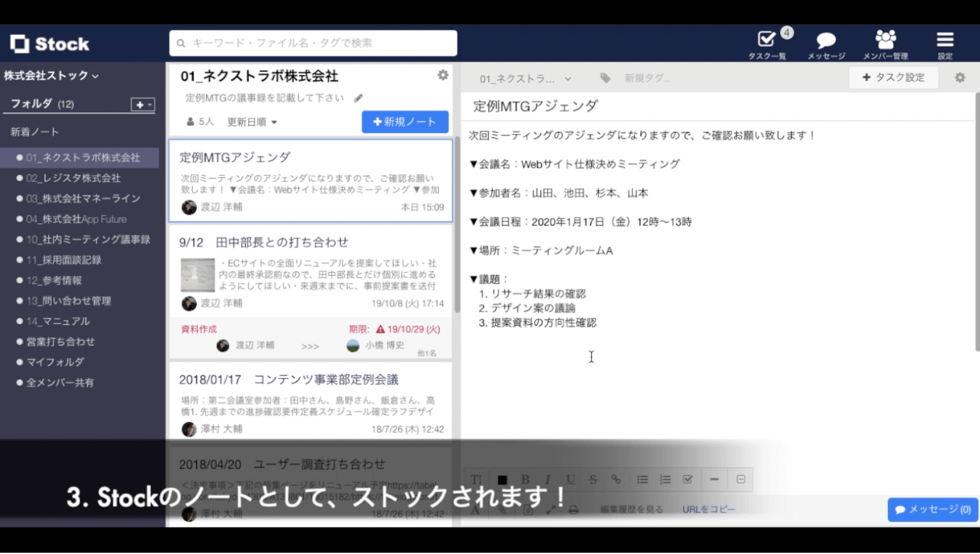Open the 01_ネクストラ folder selector dropdown

(525, 79)
